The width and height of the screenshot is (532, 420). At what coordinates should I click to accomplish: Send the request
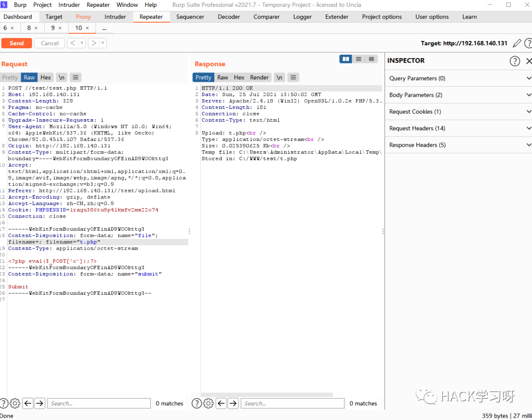(x=17, y=43)
